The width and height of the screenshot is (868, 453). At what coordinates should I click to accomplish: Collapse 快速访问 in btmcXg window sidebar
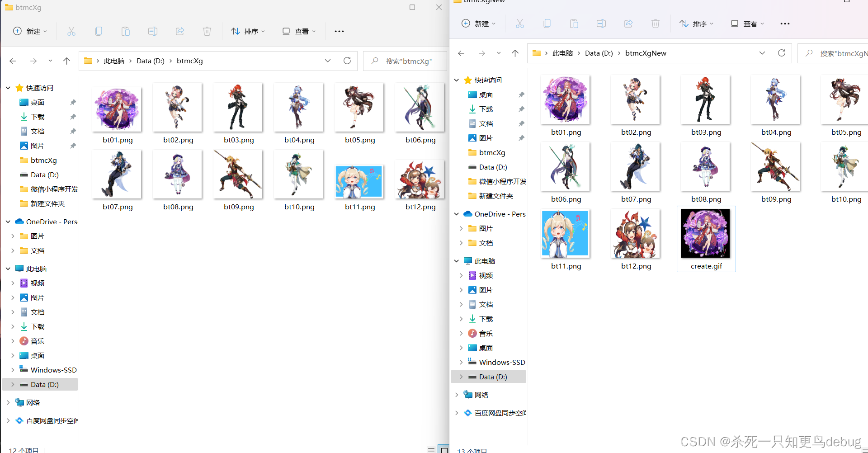coord(8,88)
